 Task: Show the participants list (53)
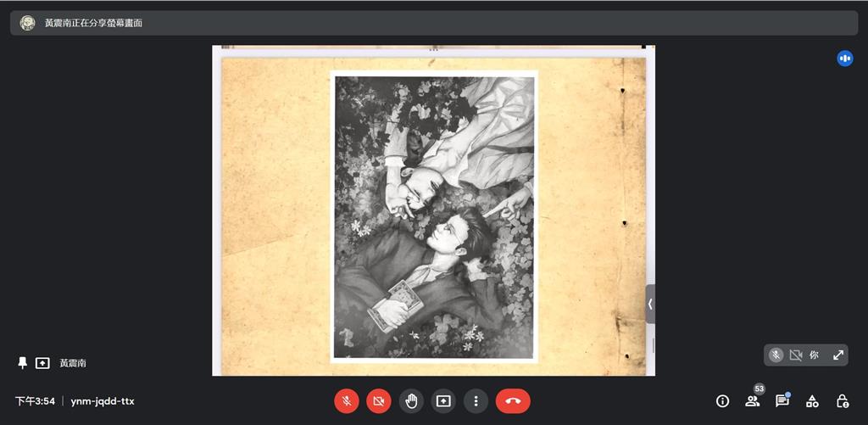pyautogui.click(x=753, y=401)
